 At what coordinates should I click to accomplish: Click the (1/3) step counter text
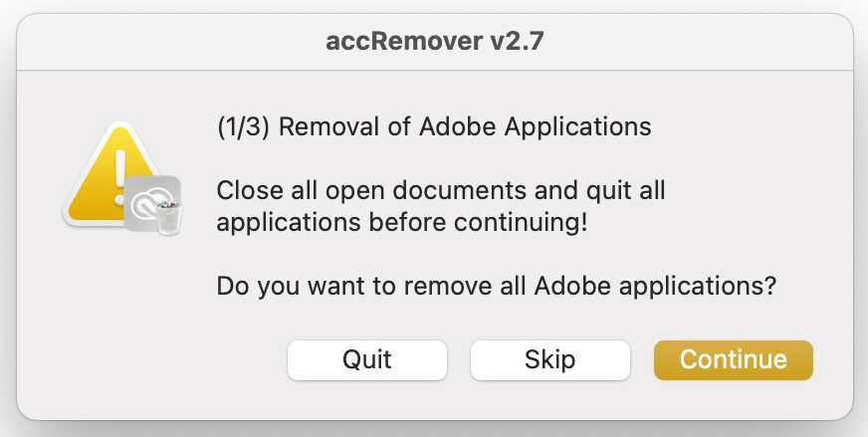pyautogui.click(x=244, y=127)
